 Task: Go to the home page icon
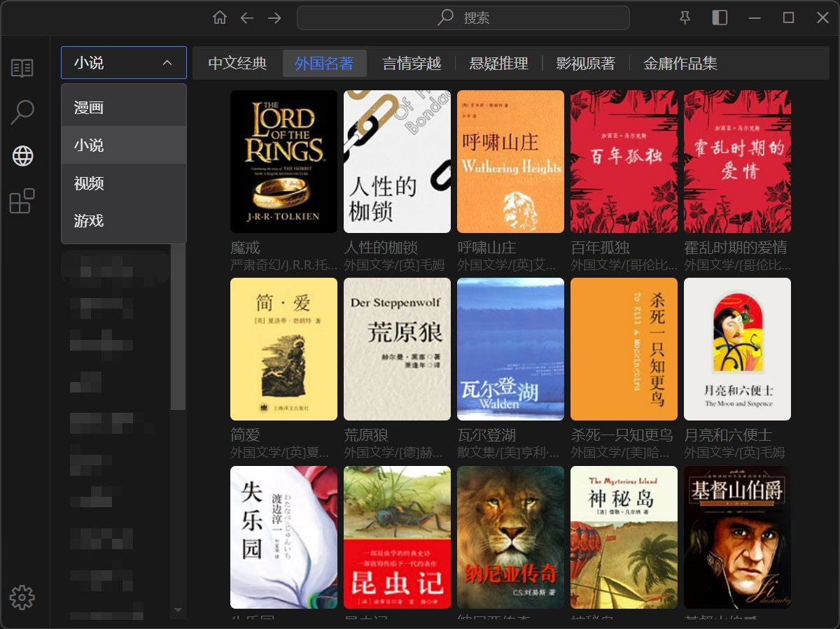[x=220, y=18]
